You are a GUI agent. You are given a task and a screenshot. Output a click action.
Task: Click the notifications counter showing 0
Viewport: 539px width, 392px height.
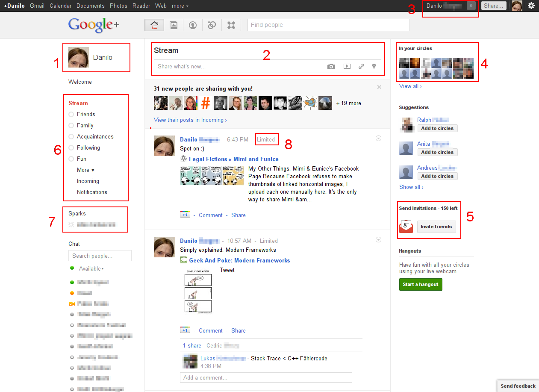(471, 6)
